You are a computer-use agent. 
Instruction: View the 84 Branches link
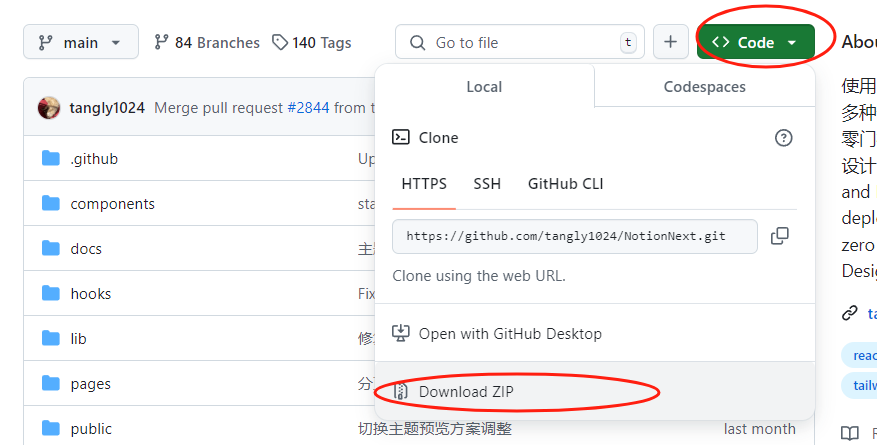pos(207,42)
